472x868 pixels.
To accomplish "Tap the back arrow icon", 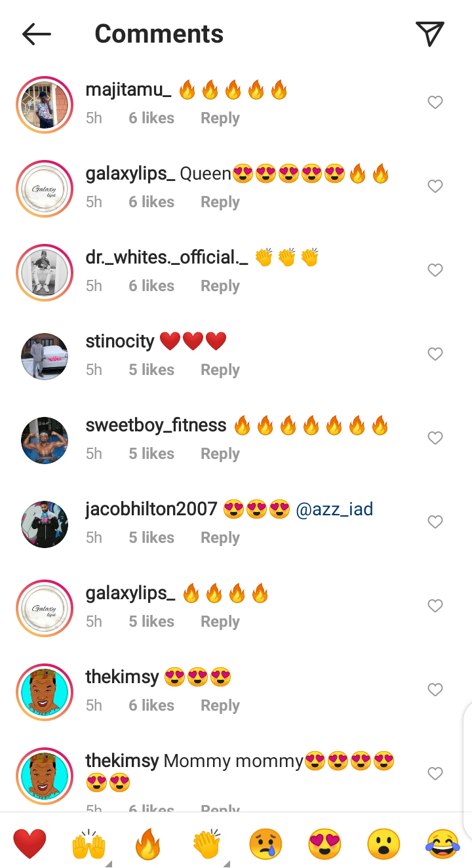I will (x=36, y=34).
